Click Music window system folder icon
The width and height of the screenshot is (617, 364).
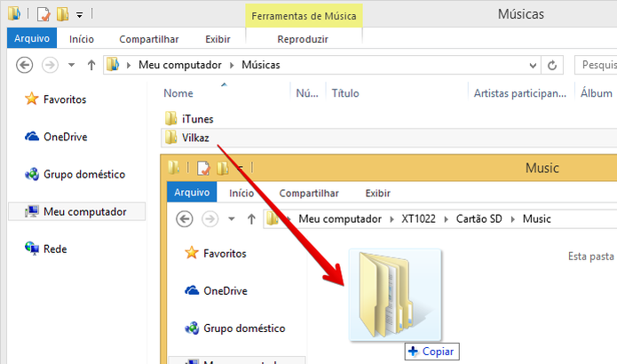click(174, 167)
